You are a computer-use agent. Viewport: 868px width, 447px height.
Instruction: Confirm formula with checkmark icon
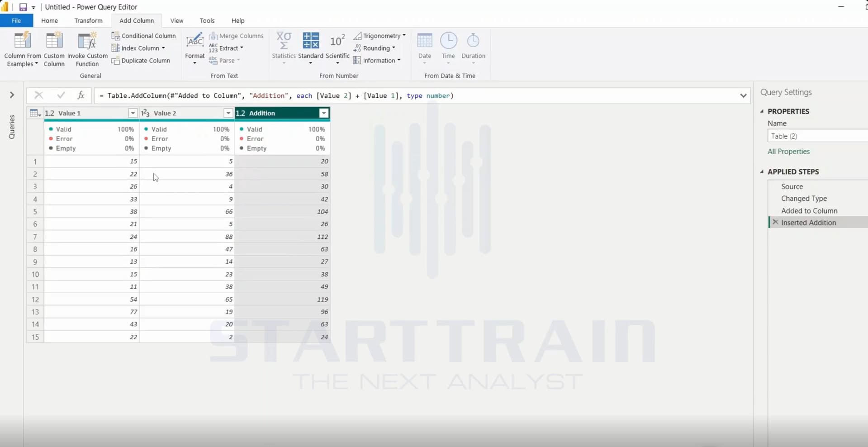(61, 95)
